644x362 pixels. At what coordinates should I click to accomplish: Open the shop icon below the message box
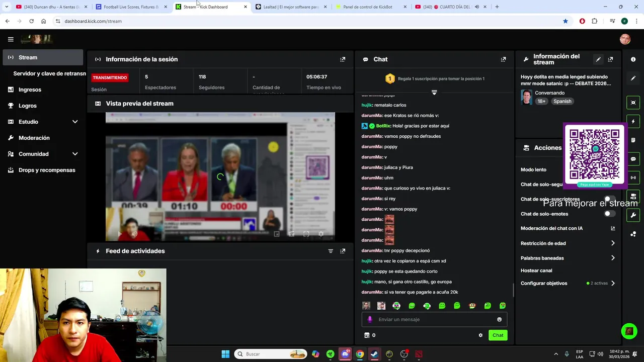click(x=367, y=335)
